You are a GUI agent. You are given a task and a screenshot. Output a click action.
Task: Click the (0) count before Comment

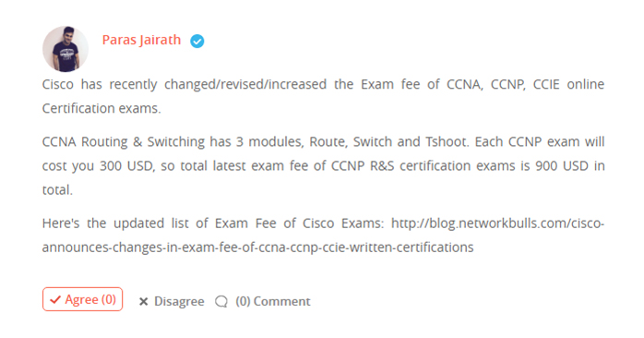click(243, 301)
